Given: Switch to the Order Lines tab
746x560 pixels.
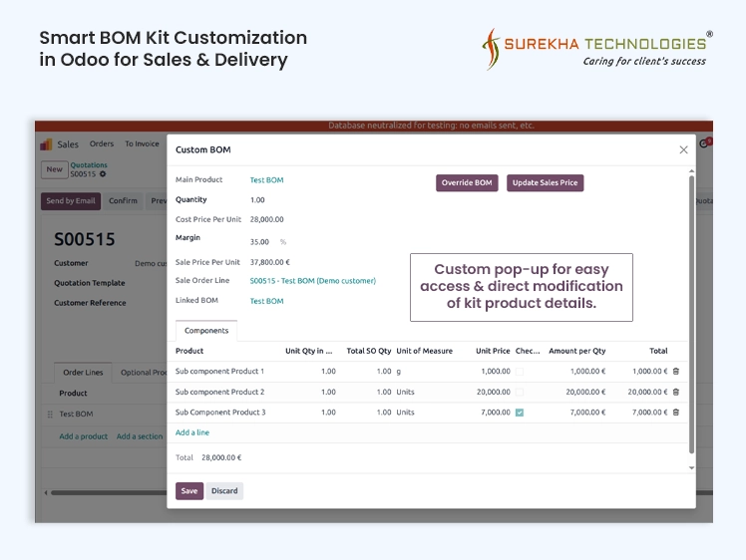Looking at the screenshot, I should point(83,373).
